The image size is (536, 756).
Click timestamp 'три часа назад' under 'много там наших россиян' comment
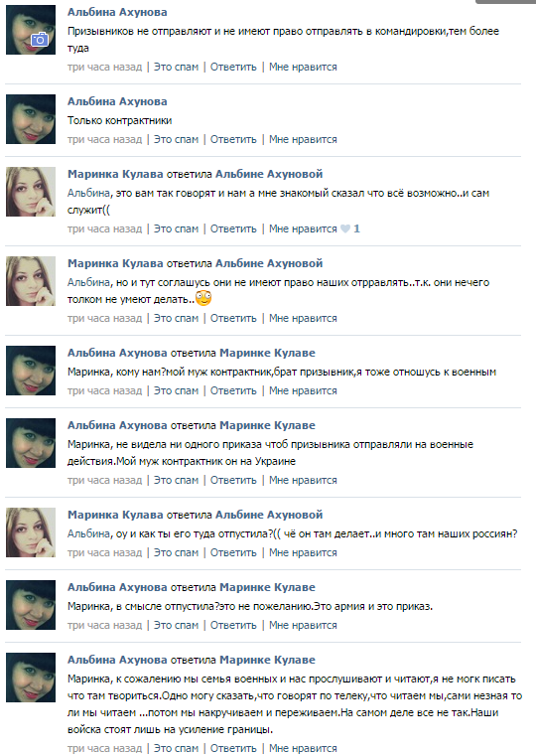point(104,552)
